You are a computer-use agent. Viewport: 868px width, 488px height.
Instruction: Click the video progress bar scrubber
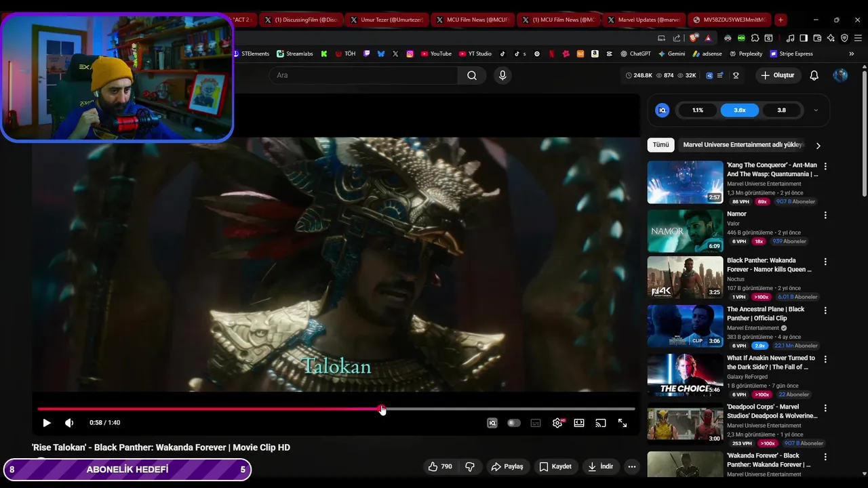click(382, 409)
